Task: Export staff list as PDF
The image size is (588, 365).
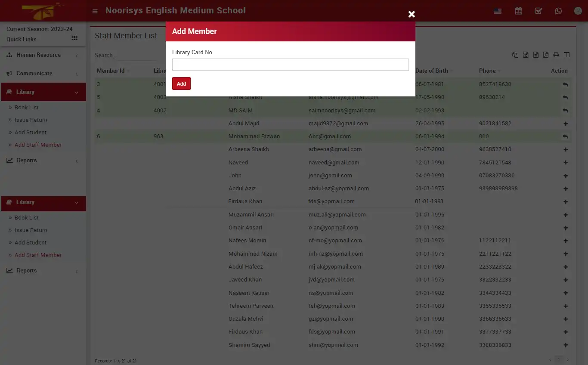Action: pos(546,55)
